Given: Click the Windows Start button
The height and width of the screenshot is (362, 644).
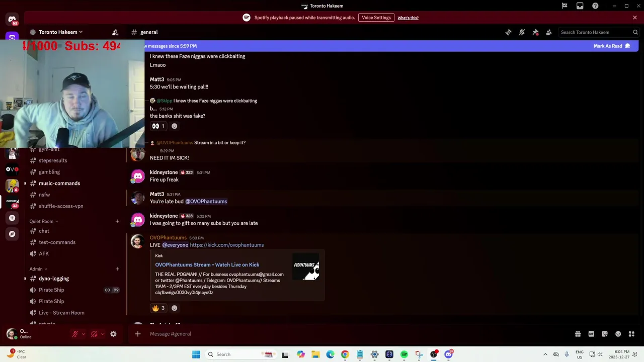Looking at the screenshot, I should (196, 354).
